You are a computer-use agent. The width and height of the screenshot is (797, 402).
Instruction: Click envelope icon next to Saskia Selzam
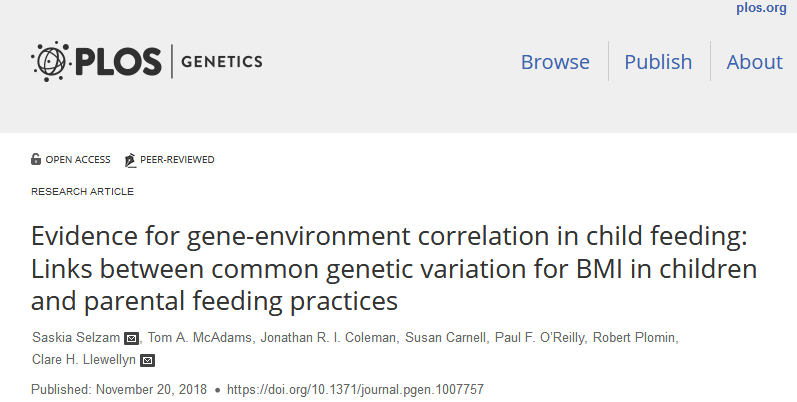coord(131,338)
